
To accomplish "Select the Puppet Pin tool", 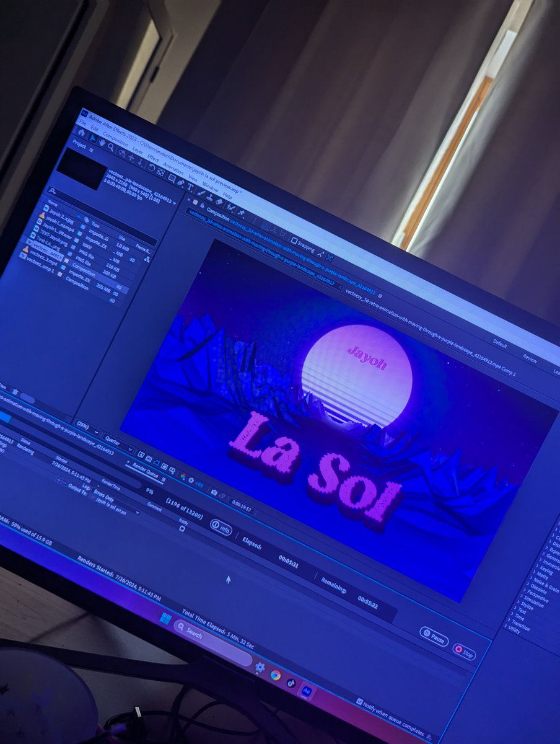I will click(x=242, y=212).
